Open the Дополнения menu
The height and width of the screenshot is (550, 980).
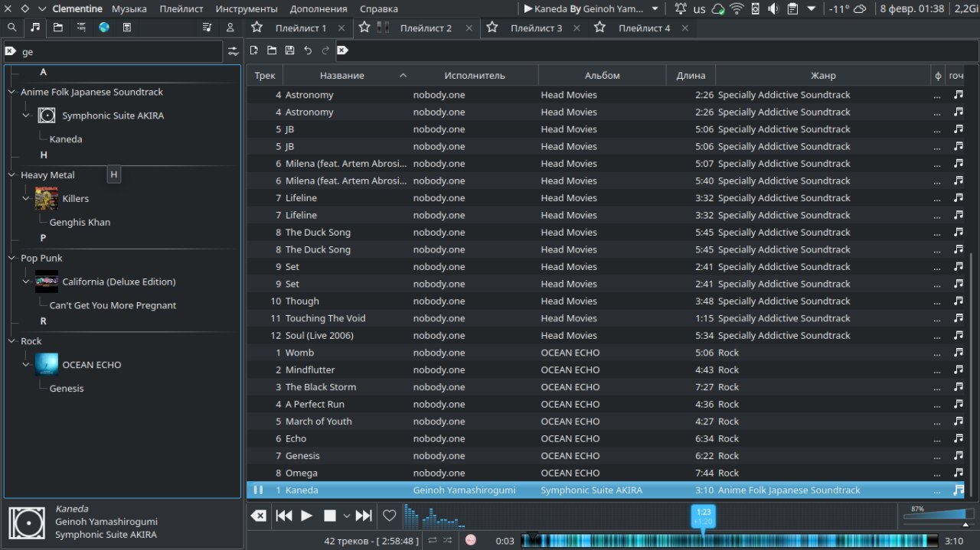[x=318, y=9]
